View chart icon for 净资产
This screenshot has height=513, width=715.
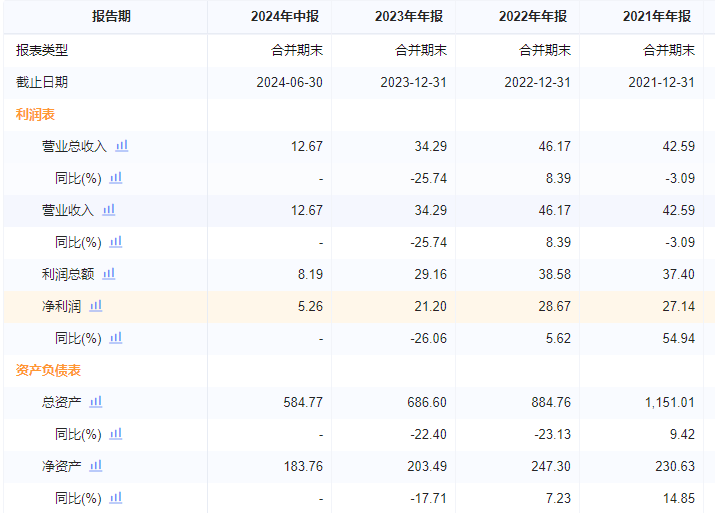click(96, 465)
